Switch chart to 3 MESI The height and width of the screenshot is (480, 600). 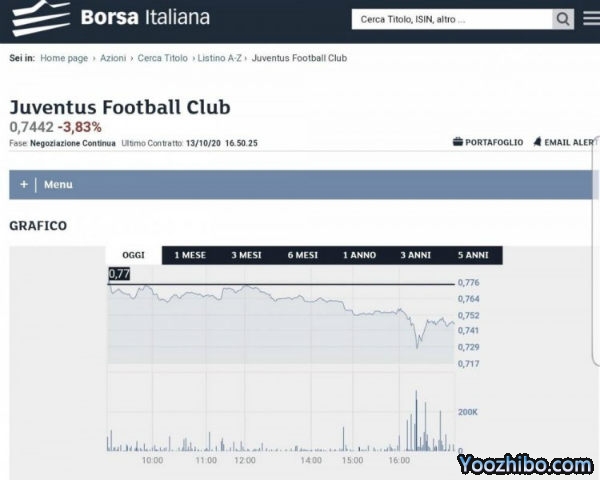[246, 255]
